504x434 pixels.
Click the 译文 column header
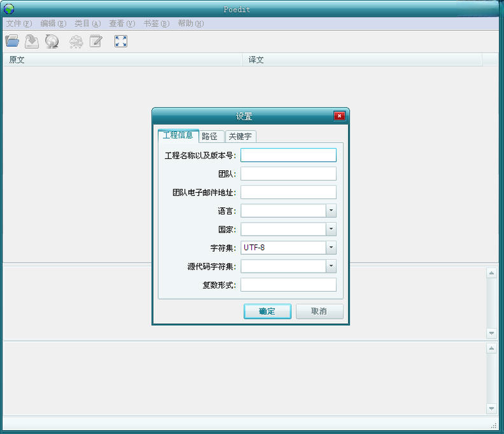click(x=362, y=60)
